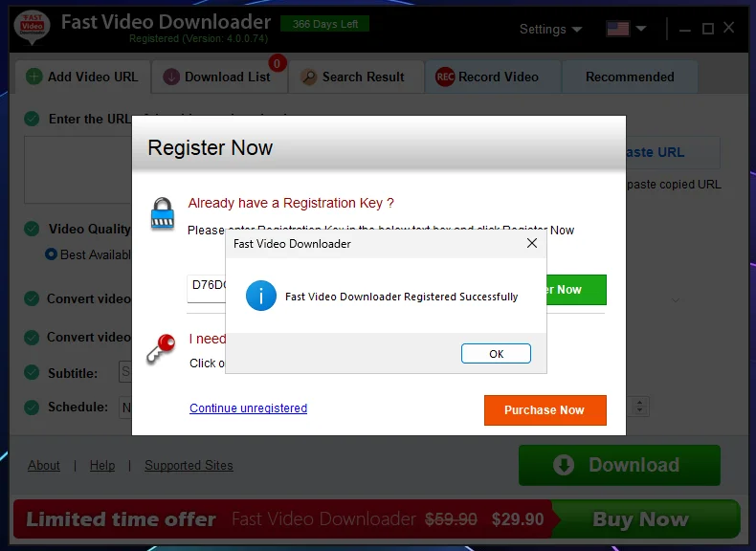Viewport: 756px width, 551px height.
Task: Click the green check beside Schedule
Action: (x=32, y=408)
